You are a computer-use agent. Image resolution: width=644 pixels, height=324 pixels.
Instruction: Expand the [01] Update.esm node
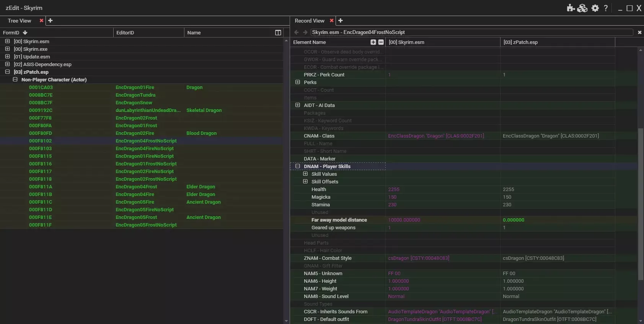[x=7, y=57]
